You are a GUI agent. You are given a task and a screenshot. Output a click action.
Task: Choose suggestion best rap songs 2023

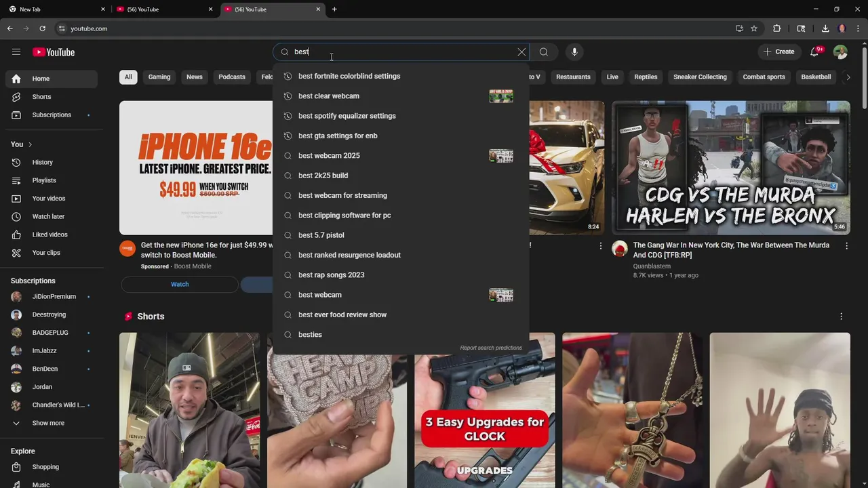[401, 275]
